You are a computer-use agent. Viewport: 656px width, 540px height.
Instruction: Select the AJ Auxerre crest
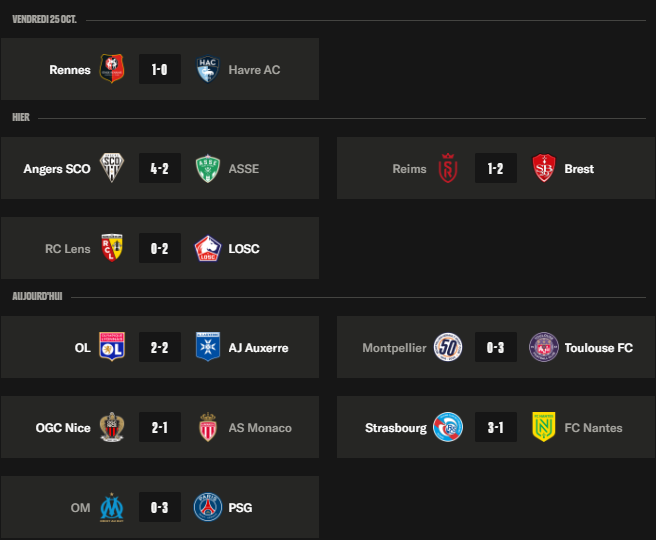click(207, 347)
